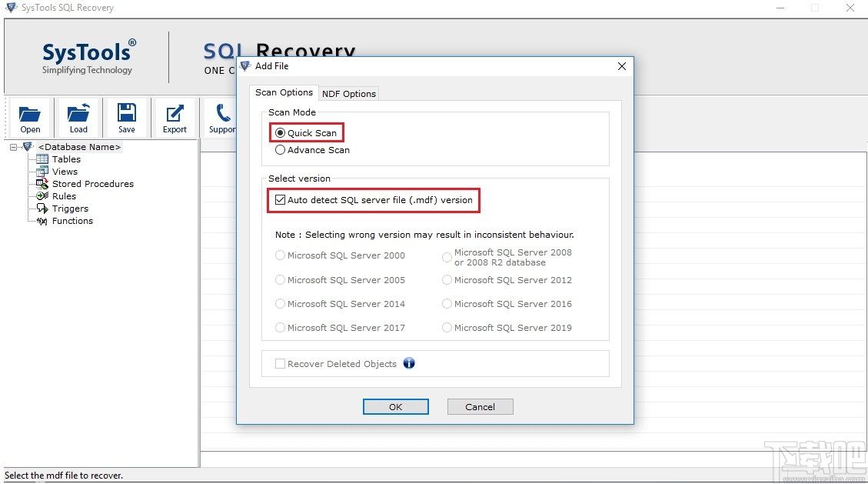This screenshot has width=868, height=484.
Task: Click the info icon beside Recover Deleted Objects
Action: tap(409, 363)
